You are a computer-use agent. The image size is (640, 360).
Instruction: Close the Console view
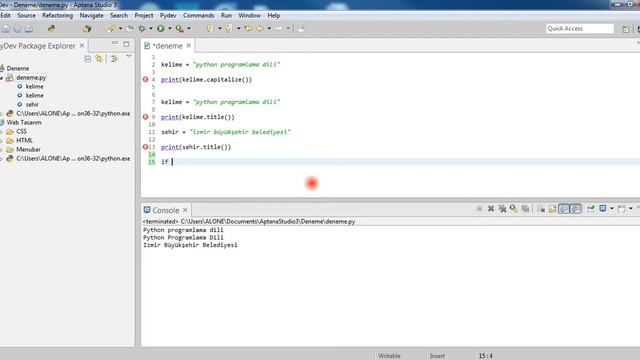click(x=185, y=210)
